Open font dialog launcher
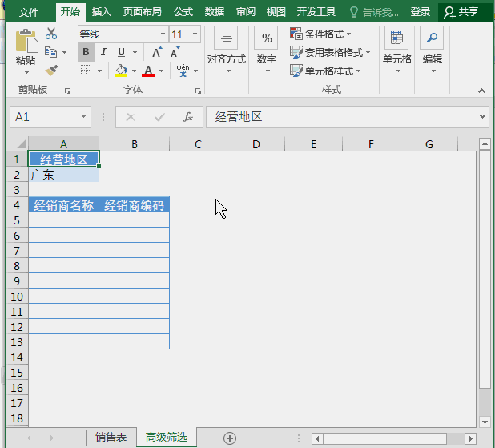 tap(199, 91)
